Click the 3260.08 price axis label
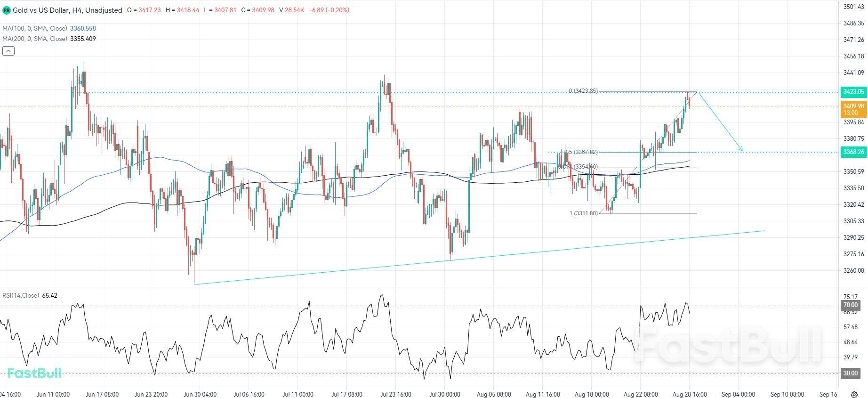The width and height of the screenshot is (868, 398). 853,271
